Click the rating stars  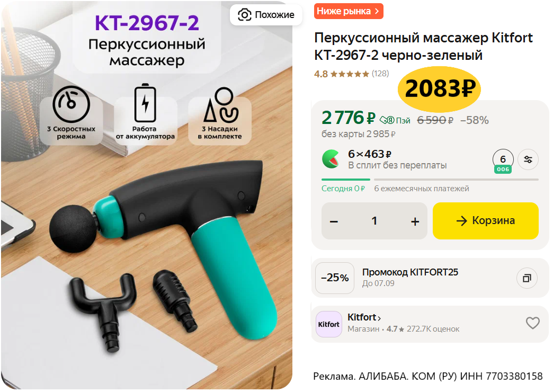350,74
